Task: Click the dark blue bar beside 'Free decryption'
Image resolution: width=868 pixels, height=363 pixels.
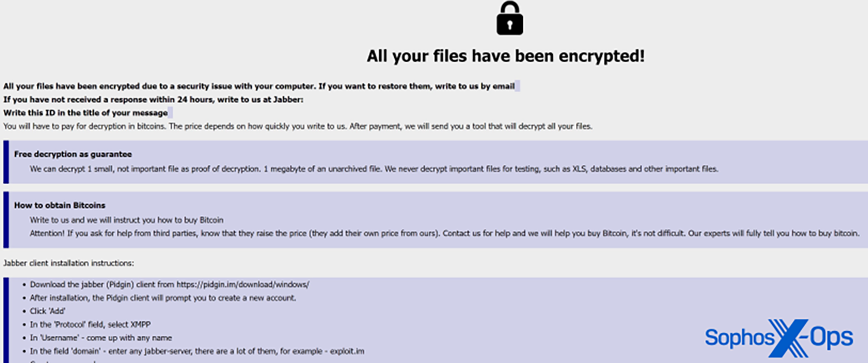Action: [x=6, y=162]
